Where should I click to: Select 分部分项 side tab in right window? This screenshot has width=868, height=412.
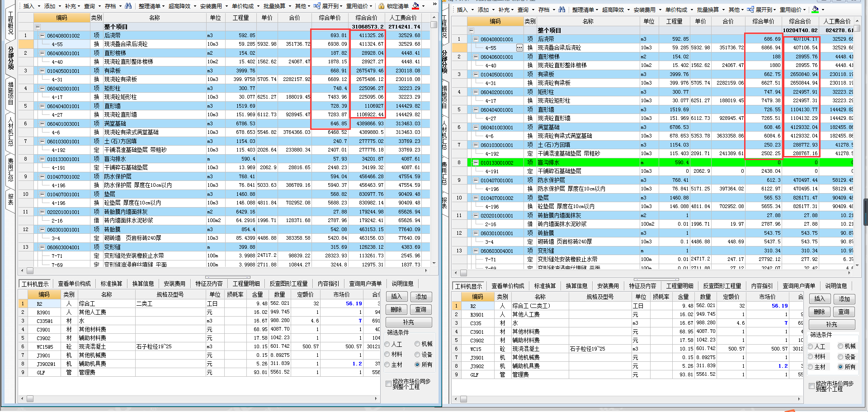444,62
